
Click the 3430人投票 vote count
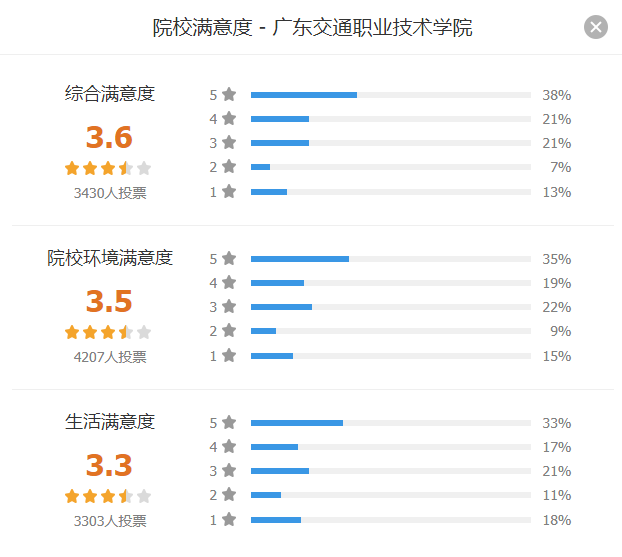coord(110,193)
